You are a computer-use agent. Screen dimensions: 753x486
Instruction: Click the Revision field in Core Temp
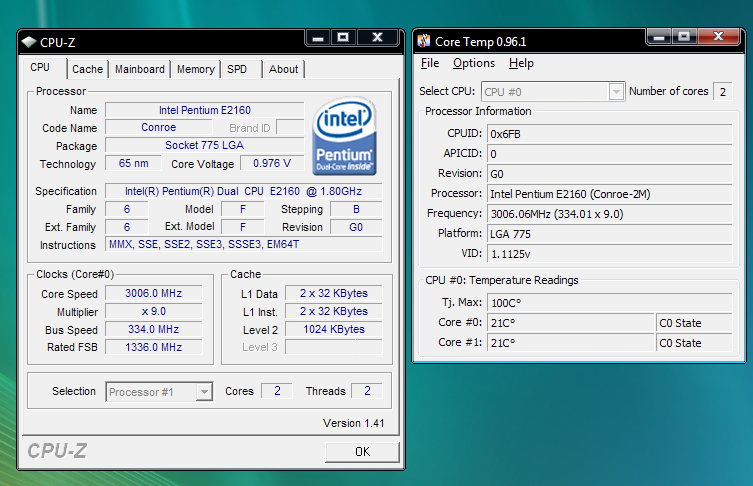pos(609,174)
